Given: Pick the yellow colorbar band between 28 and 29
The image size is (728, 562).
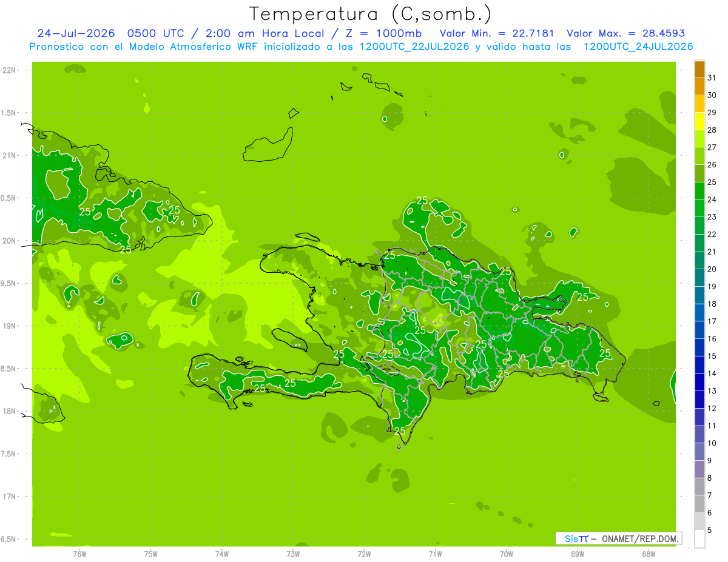Looking at the screenshot, I should [699, 121].
